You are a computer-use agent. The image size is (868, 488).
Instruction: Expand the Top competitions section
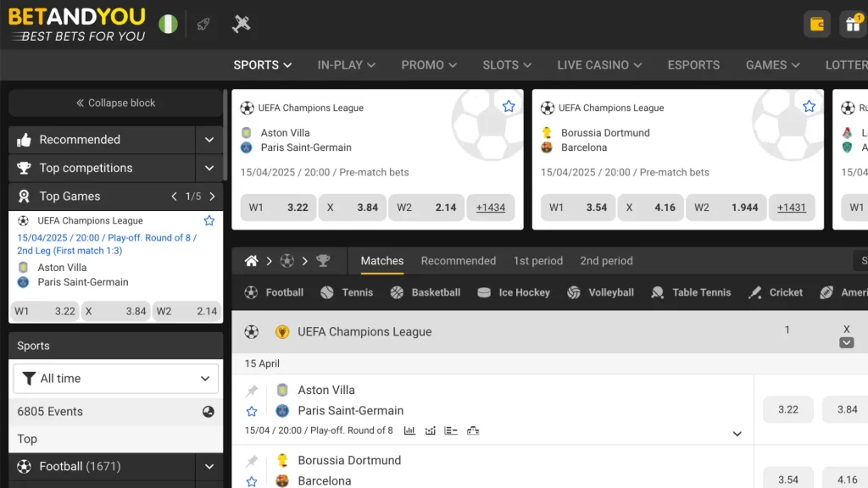209,169
